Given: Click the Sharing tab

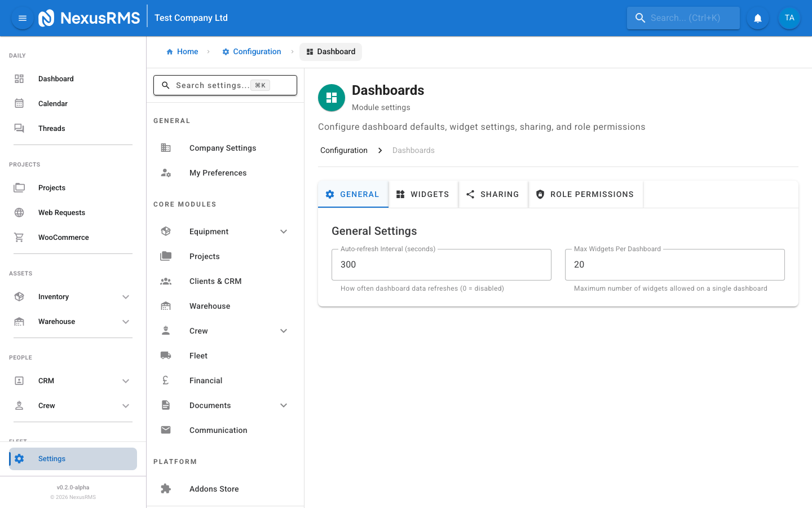Looking at the screenshot, I should pos(493,194).
